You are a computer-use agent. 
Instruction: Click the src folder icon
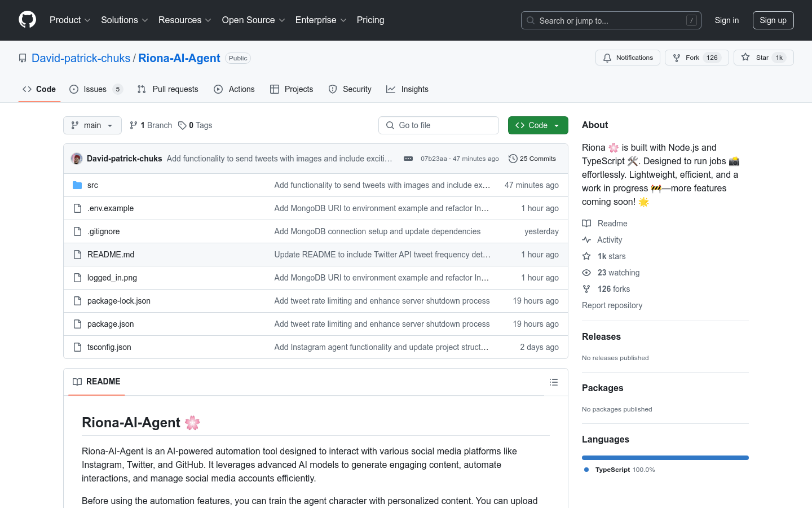tap(78, 185)
